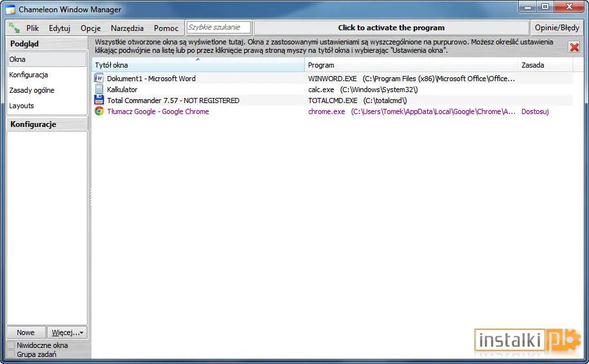Viewport: 589px width, 364px height.
Task: Click the Kalkulator calculator icon
Action: pos(99,90)
